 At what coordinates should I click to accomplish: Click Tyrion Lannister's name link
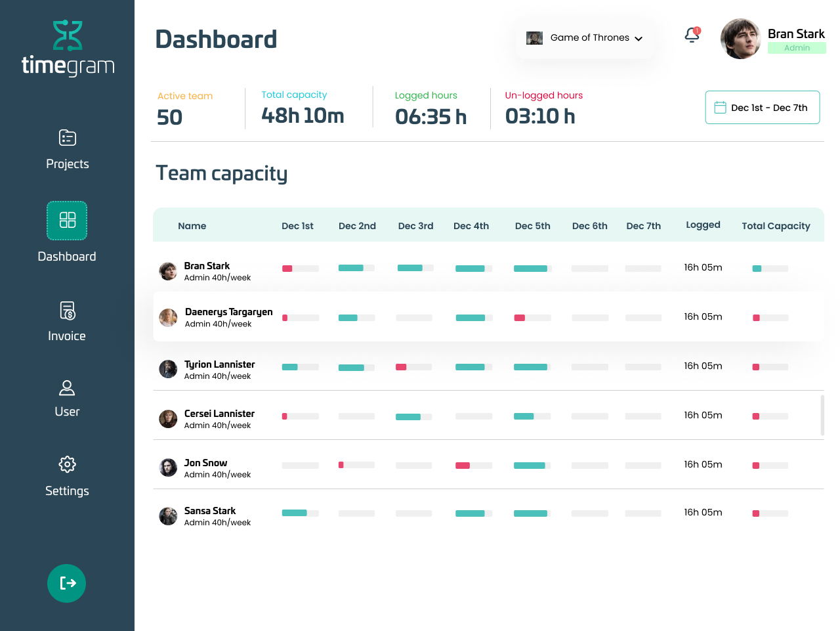pos(219,364)
